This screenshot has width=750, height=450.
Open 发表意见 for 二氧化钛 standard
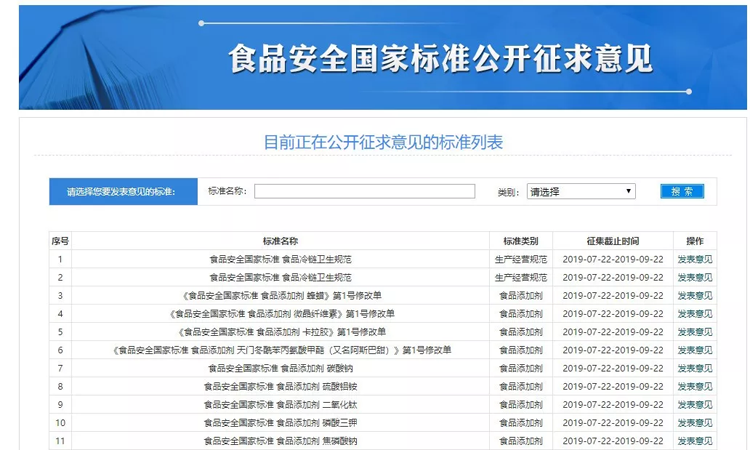coord(695,404)
